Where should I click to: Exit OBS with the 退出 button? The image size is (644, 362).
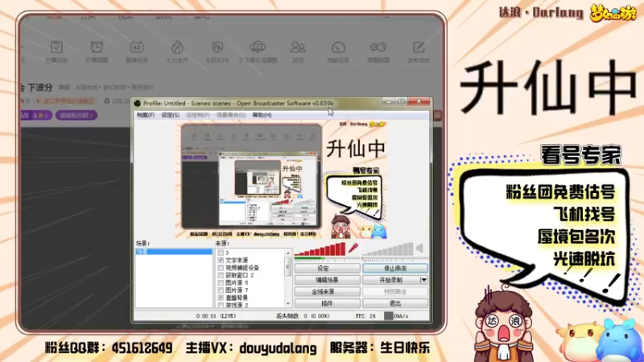[x=395, y=303]
